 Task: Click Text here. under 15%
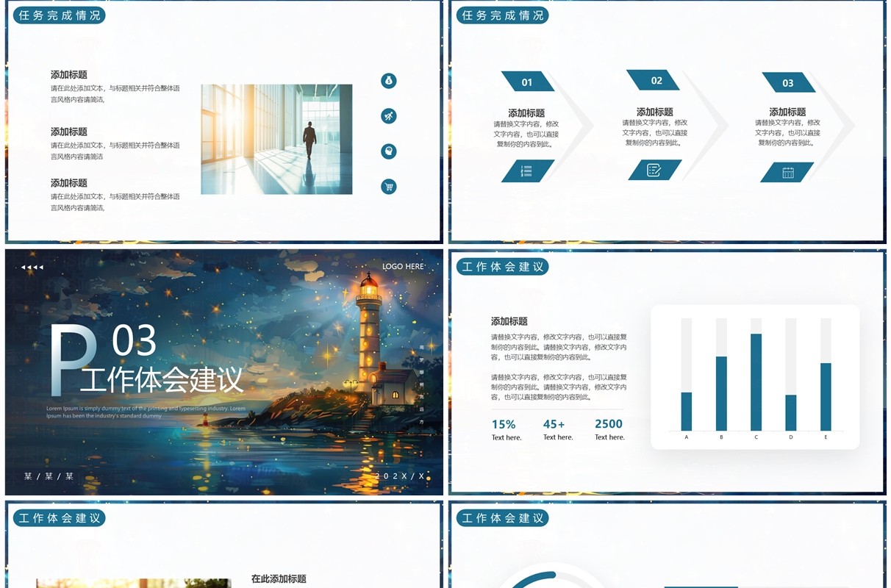click(507, 438)
